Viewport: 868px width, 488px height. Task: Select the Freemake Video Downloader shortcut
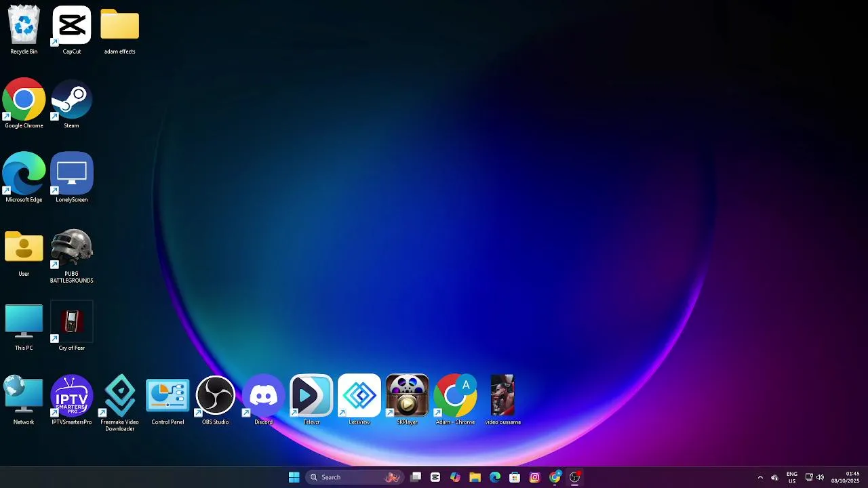click(120, 403)
